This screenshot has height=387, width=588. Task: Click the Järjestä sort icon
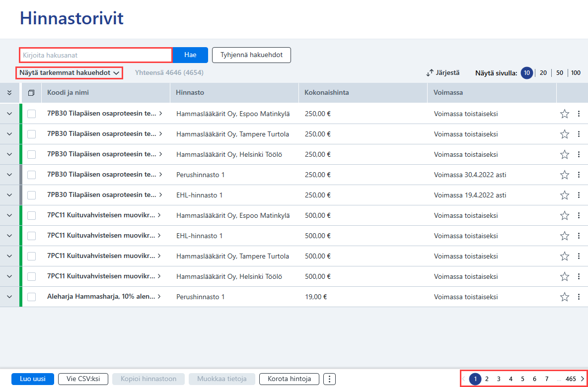(x=430, y=73)
